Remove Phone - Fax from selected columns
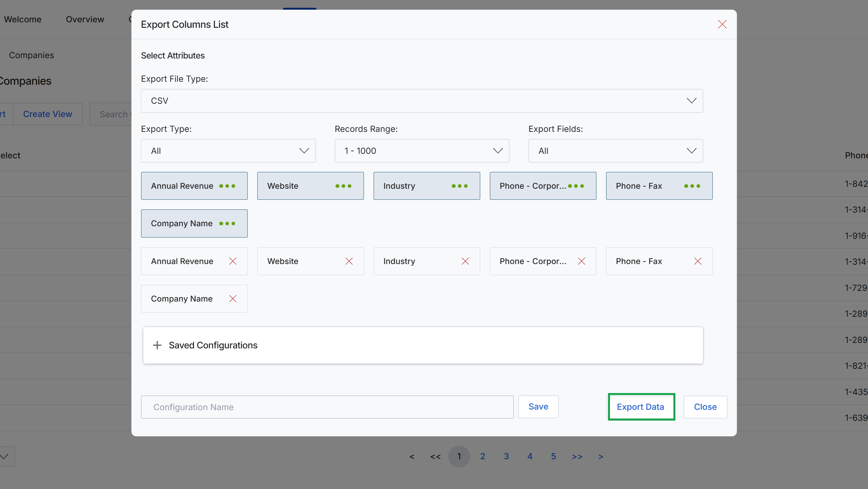The width and height of the screenshot is (868, 489). coord(698,261)
